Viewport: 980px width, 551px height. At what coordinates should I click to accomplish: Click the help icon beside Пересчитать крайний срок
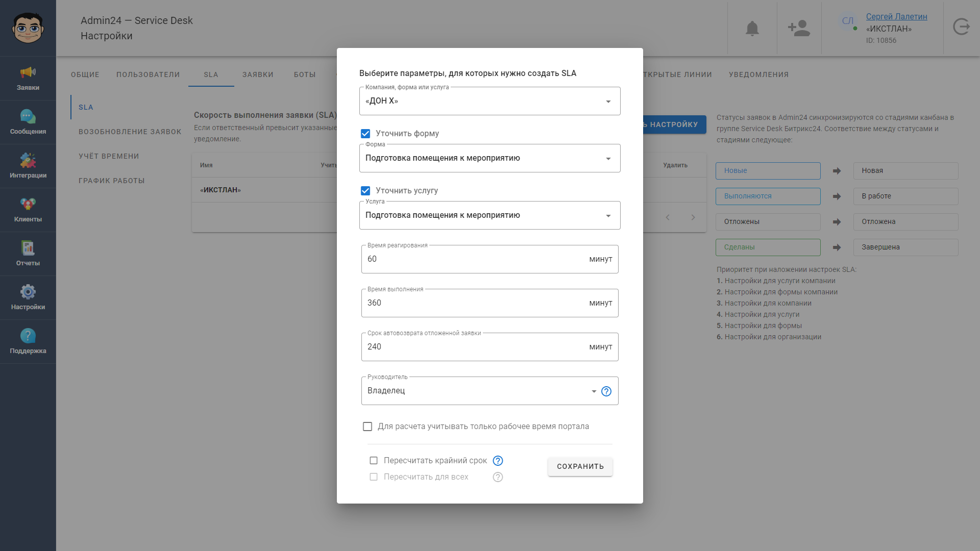coord(498,461)
